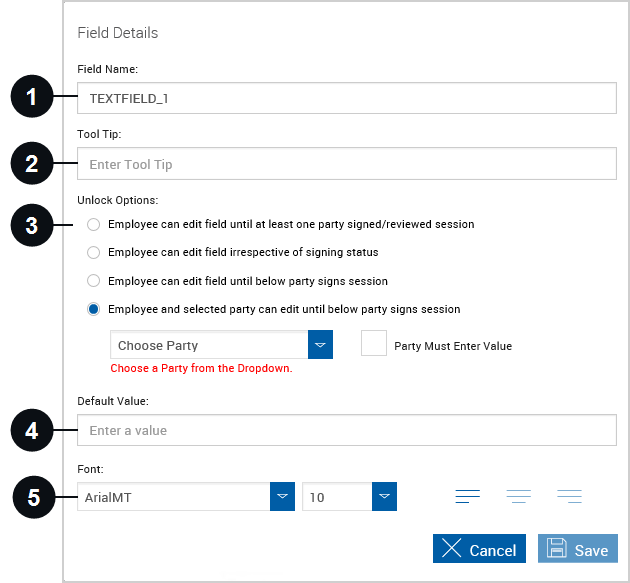This screenshot has height=583, width=630.
Task: Click callout marker number 1
Action: (32, 96)
